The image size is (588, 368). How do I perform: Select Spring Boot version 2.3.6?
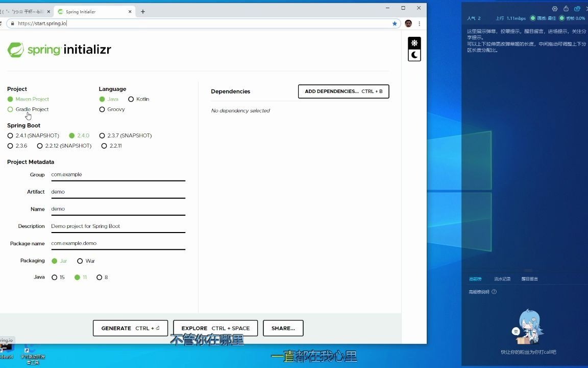pyautogui.click(x=10, y=146)
